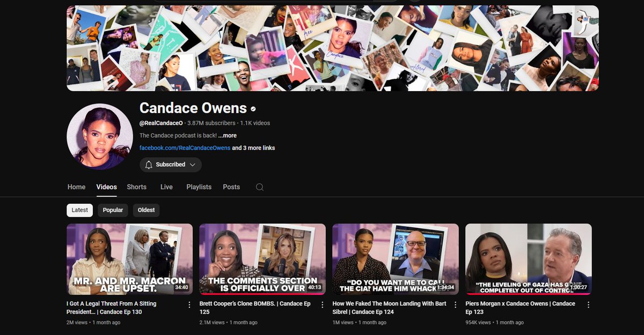Click '2M views • 1 month ago' text
The width and height of the screenshot is (644, 335).
click(94, 323)
